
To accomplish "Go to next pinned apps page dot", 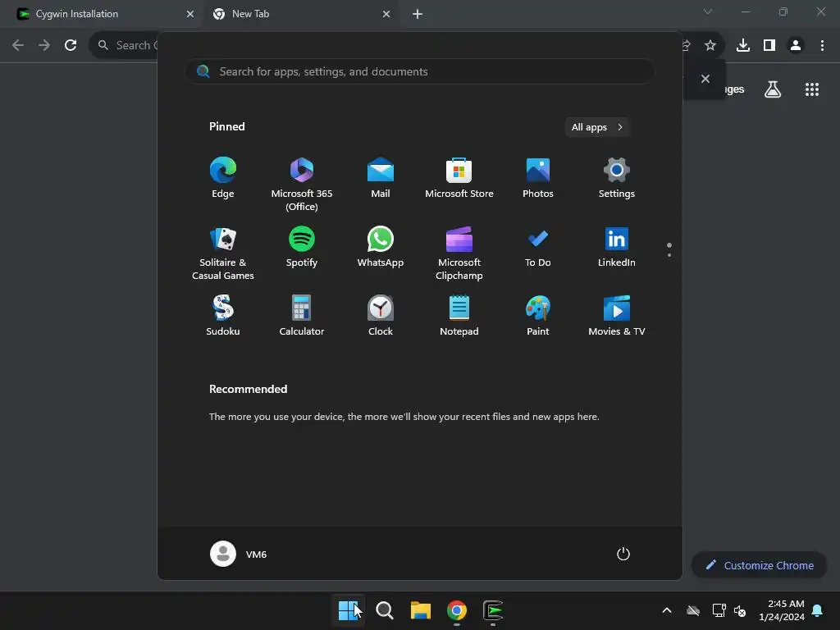I will point(669,255).
